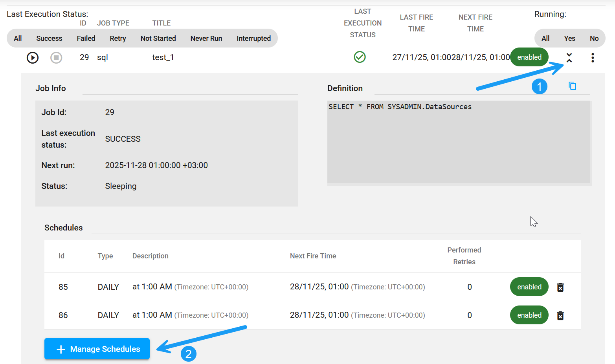Toggle enabled state of schedule 85
The height and width of the screenshot is (364, 615).
529,287
